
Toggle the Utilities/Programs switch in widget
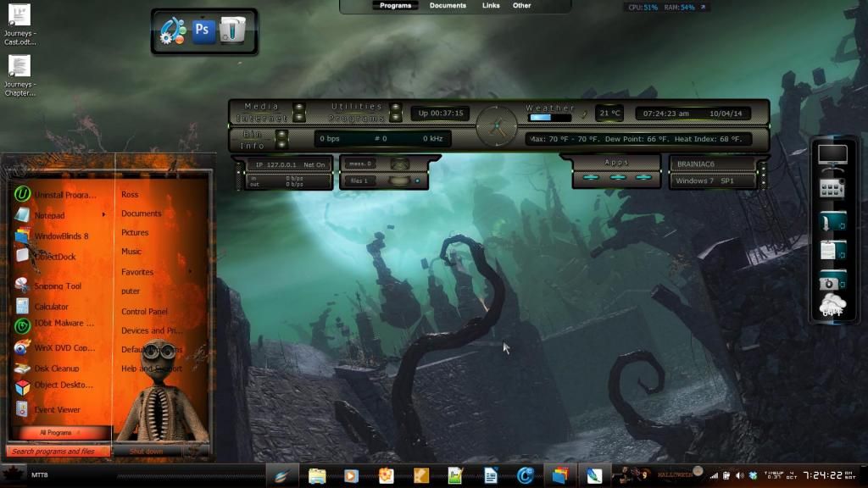coord(395,113)
